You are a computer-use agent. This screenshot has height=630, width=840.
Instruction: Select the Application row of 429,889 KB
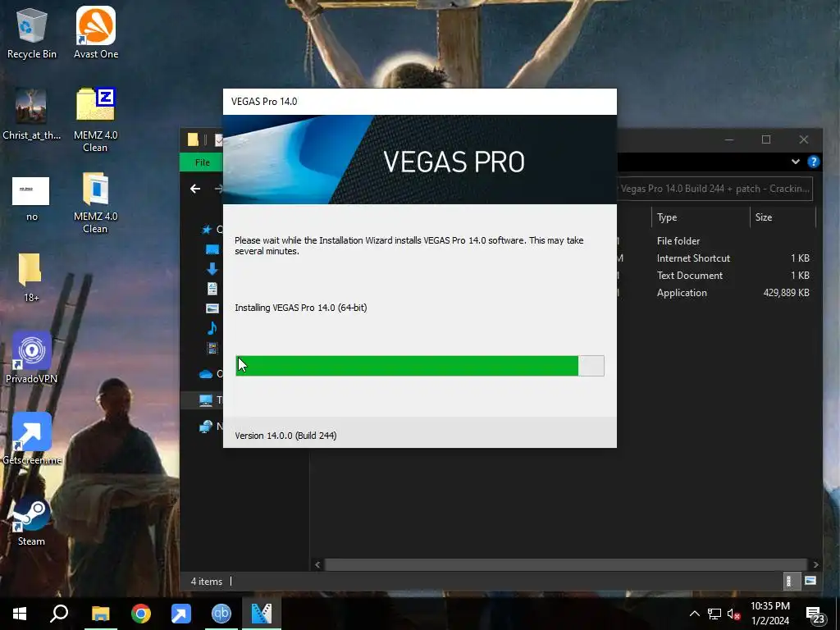(733, 293)
